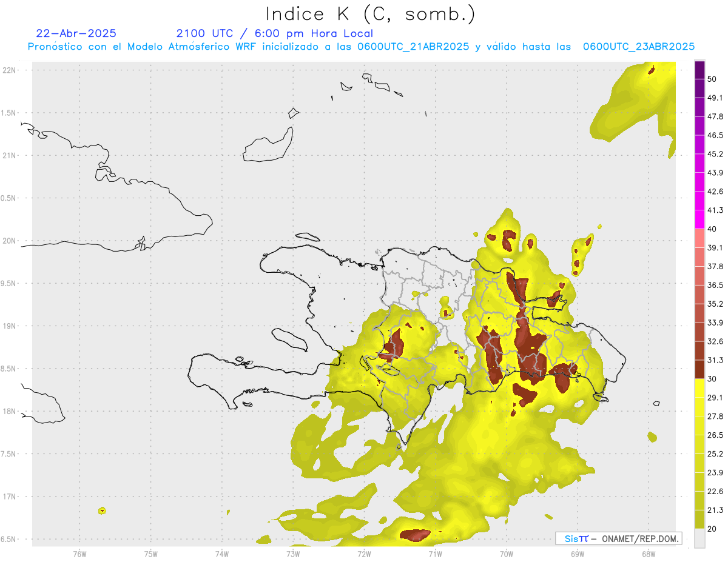Select the olive swatch between 20 and 21.3
This screenshot has height=562, width=728.
pos(700,519)
